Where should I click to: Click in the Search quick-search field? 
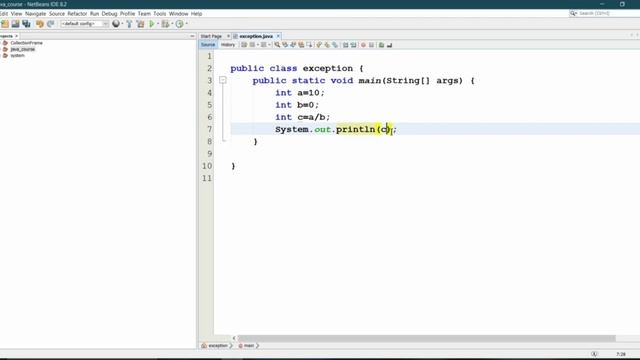coord(604,13)
